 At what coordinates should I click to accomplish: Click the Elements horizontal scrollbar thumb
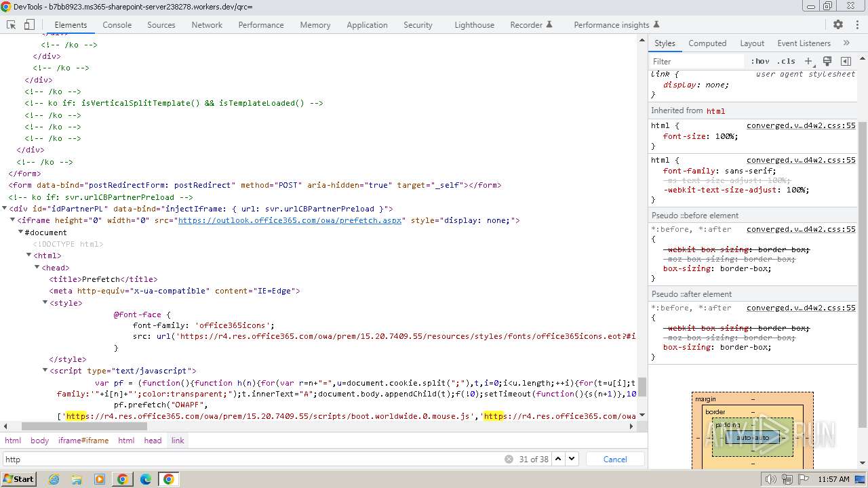point(84,426)
